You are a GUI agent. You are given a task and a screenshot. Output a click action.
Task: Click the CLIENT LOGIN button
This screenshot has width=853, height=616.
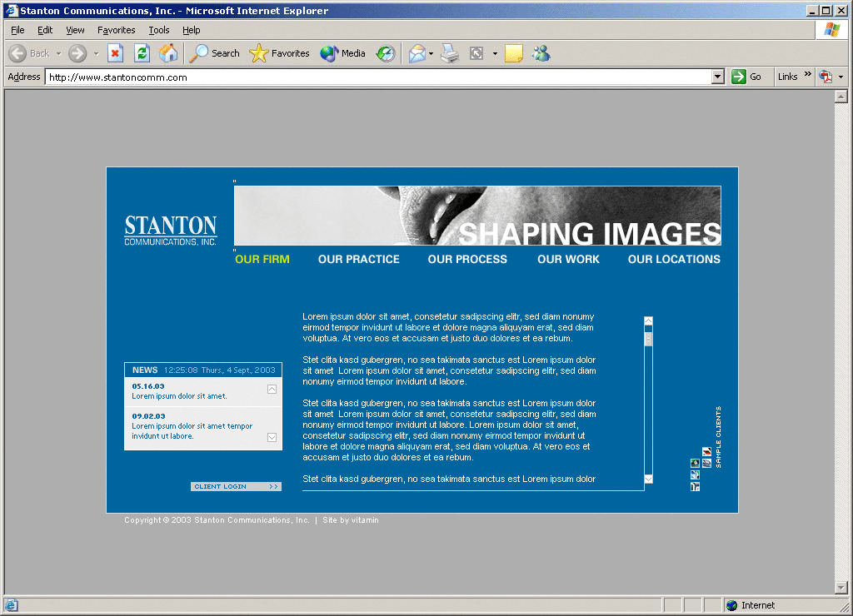coord(236,486)
